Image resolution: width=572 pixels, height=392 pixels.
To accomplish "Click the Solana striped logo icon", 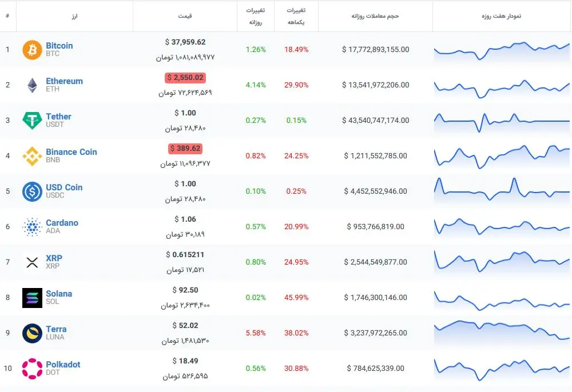I will (x=32, y=298).
